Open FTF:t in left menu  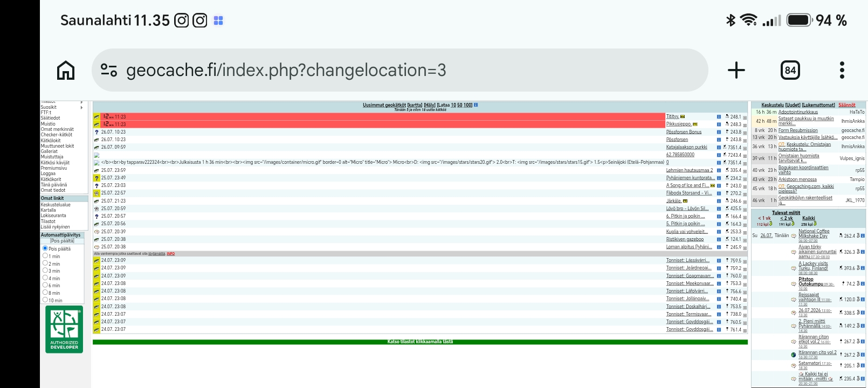click(46, 113)
